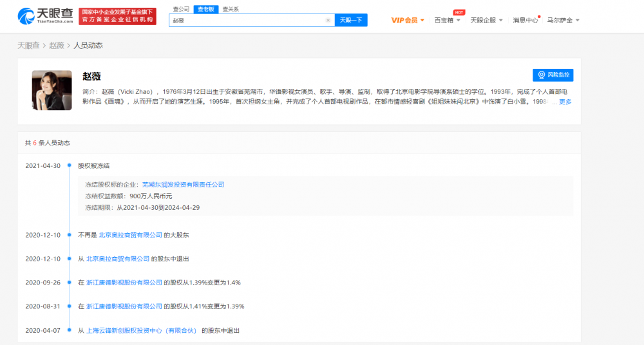Open 北京奥拉商贸有限公司 in 大股东 row
Image resolution: width=644 pixels, height=345 pixels.
click(130, 235)
